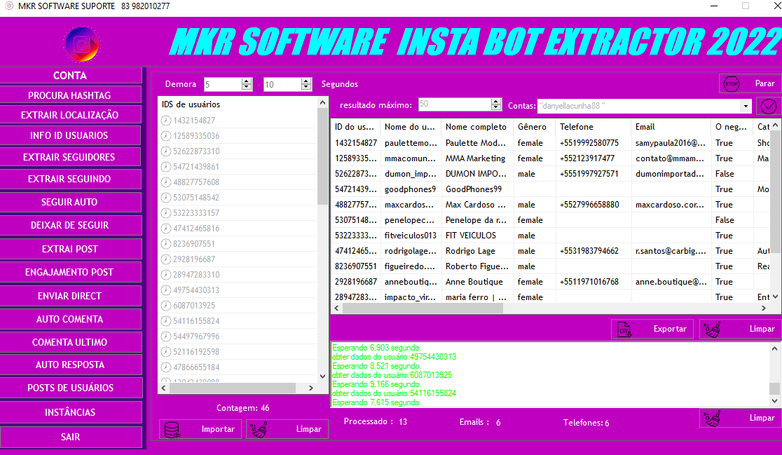Open INSTÂNCIAS section
The height and width of the screenshot is (455, 782).
[70, 413]
